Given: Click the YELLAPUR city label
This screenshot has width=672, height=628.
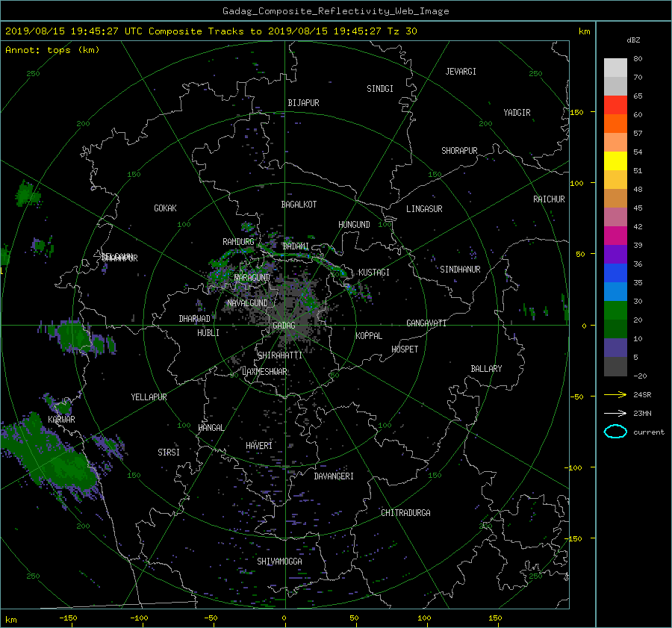Looking at the screenshot, I should (x=149, y=397).
